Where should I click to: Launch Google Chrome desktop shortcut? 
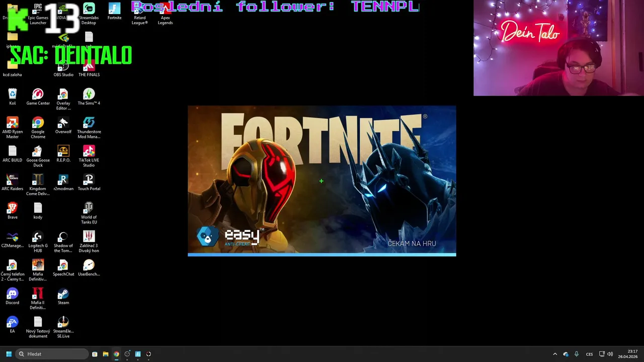point(38,128)
